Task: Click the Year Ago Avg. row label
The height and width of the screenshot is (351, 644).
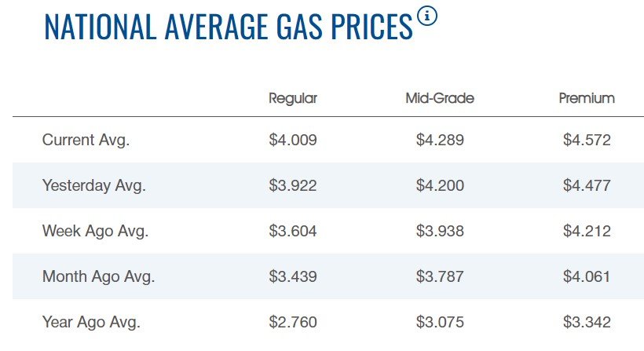Action: point(91,322)
